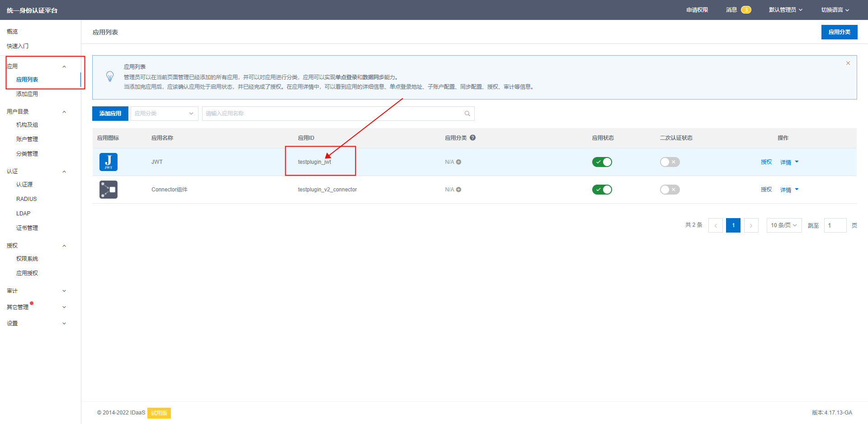Screen dimensions: 868x424
Task: Click the plus icon next to JWT's N/A
Action: (x=458, y=162)
